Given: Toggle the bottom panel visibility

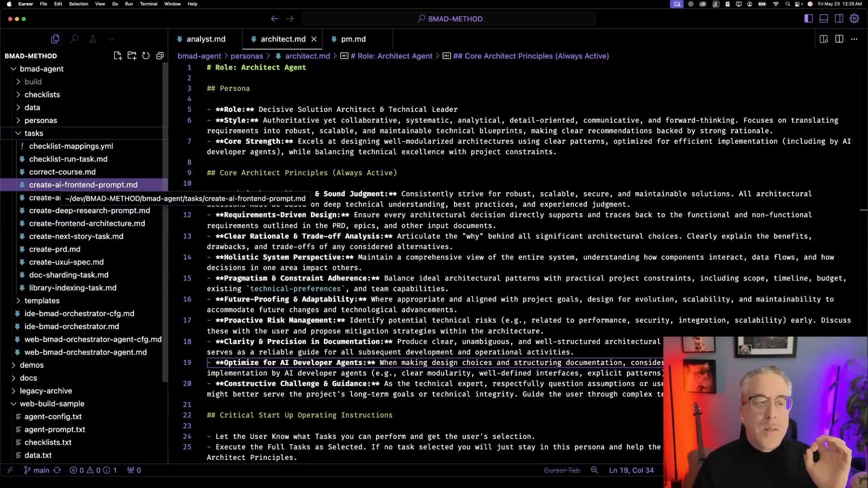Looking at the screenshot, I should (x=824, y=19).
